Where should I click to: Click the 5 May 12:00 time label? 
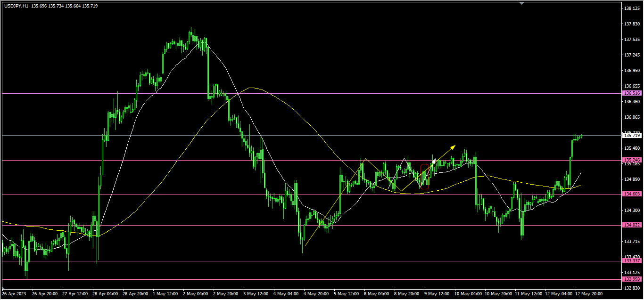click(x=347, y=294)
